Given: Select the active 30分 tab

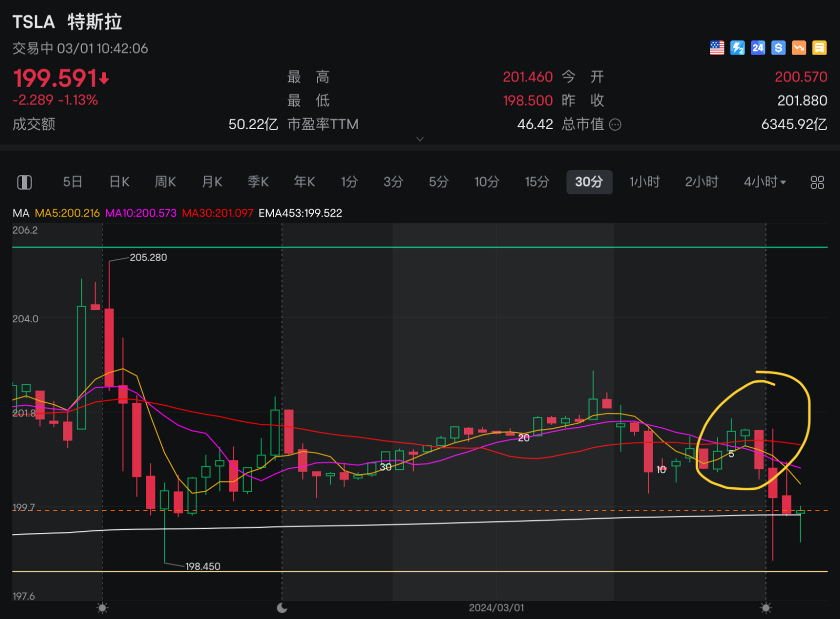Looking at the screenshot, I should [589, 182].
